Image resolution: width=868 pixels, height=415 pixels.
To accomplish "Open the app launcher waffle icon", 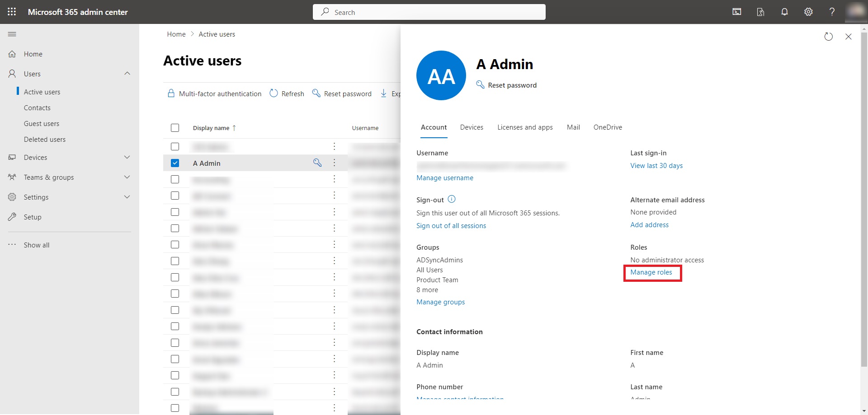I will coord(12,12).
